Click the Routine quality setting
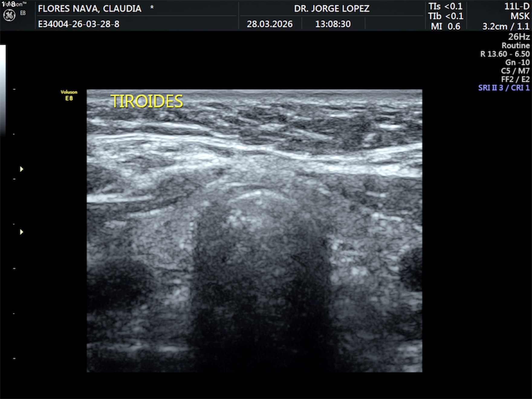Image resolution: width=532 pixels, height=399 pixels. [x=515, y=46]
